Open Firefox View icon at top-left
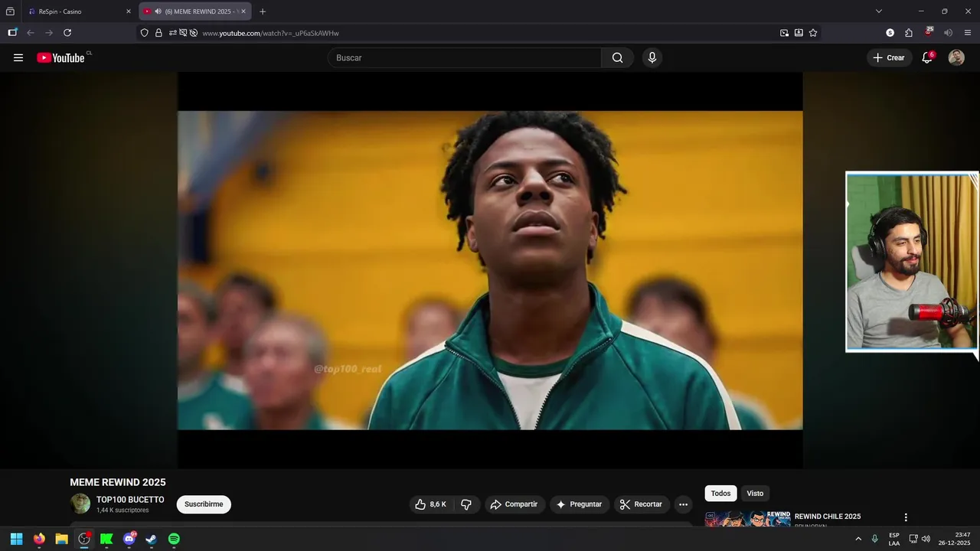Image resolution: width=980 pixels, height=551 pixels. [x=10, y=11]
